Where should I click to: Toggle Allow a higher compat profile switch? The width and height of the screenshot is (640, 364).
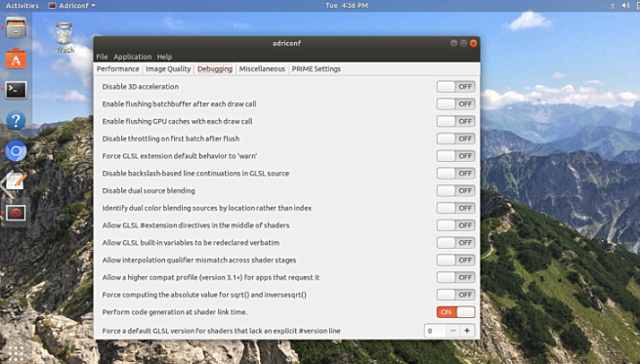point(455,277)
